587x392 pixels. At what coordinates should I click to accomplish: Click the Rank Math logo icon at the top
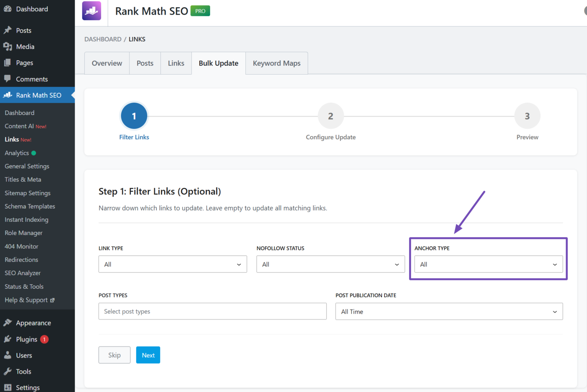point(91,10)
